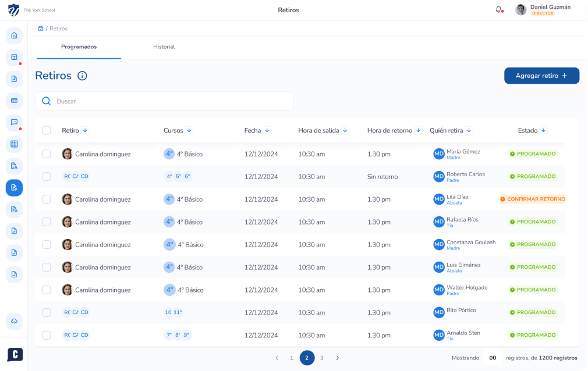Image resolution: width=588 pixels, height=371 pixels.
Task: Click the cloud upload sidebar icon
Action: 14,321
